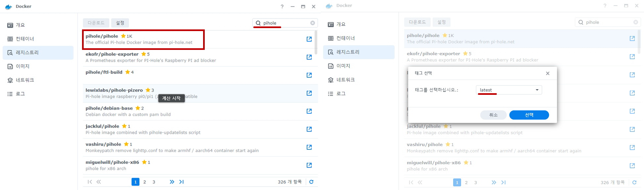Open 개요 in left window sidebar
The image size is (644, 190).
click(x=38, y=25)
